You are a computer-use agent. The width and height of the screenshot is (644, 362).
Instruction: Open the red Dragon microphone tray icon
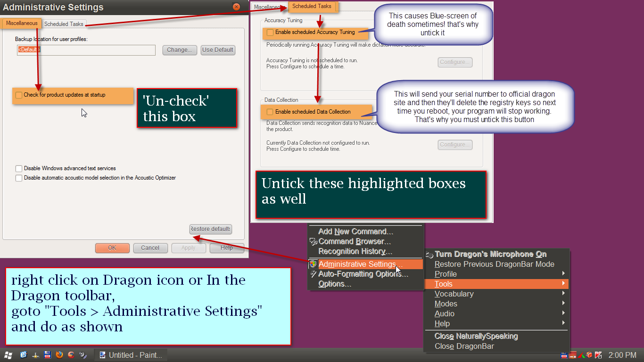point(573,355)
